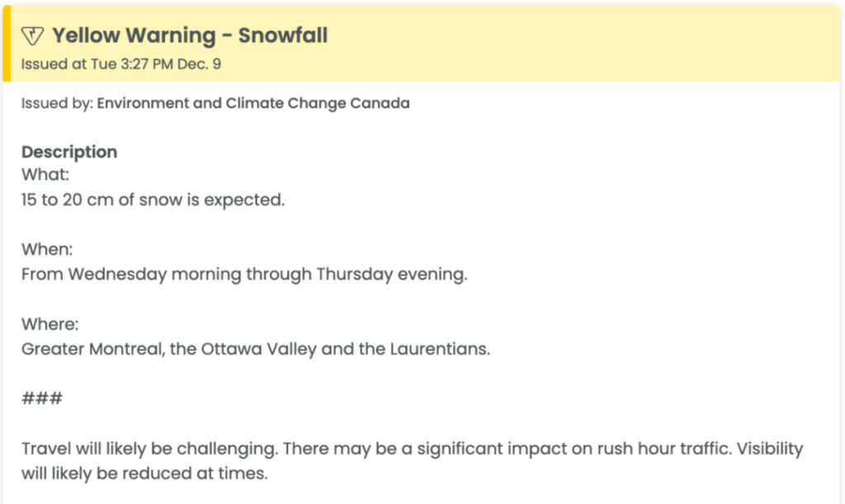Click Environment and Climate Change Canada issuer name
This screenshot has height=504, width=845.
(253, 103)
